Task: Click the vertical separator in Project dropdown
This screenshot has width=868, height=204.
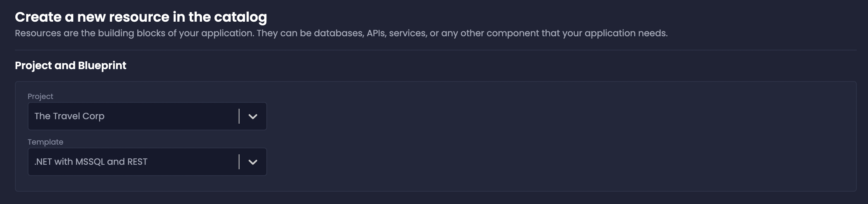Action: 239,116
